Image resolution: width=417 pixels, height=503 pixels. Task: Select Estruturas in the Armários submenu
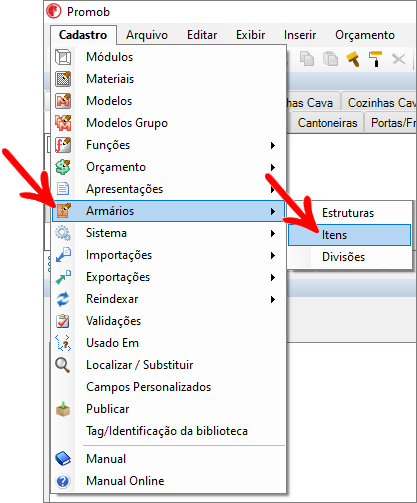click(350, 213)
